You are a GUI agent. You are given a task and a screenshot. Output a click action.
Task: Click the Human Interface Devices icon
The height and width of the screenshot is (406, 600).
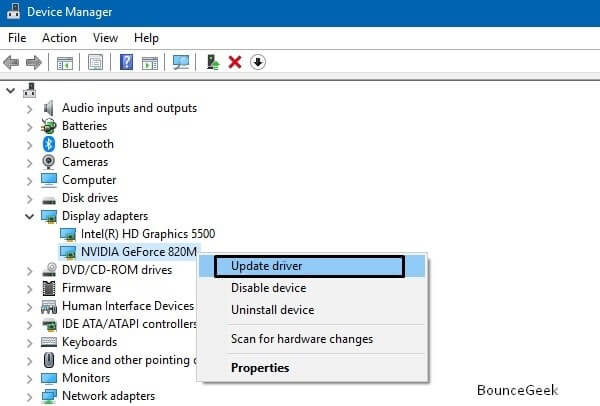click(49, 307)
